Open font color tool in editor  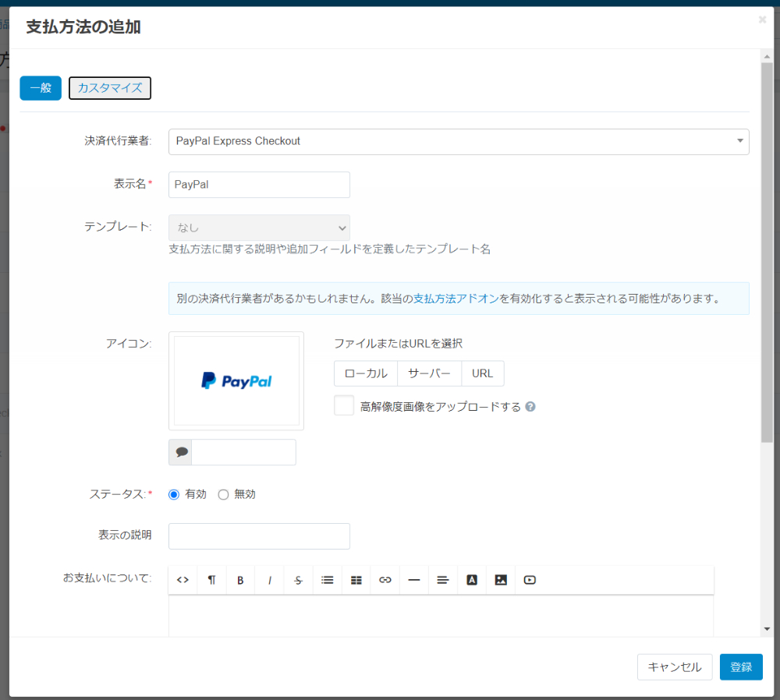(x=472, y=580)
